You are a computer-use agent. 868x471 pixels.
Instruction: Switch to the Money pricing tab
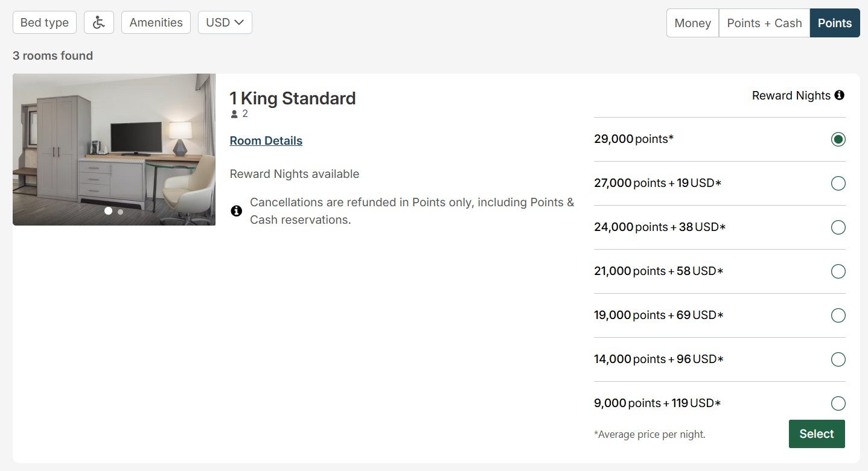pos(692,22)
